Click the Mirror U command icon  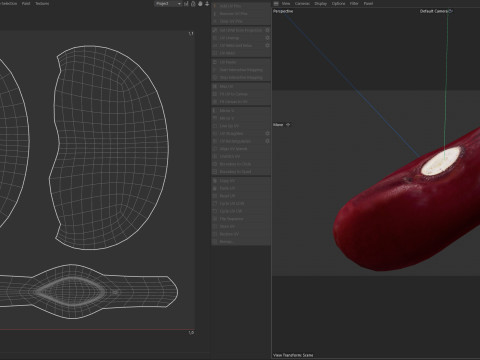point(215,110)
